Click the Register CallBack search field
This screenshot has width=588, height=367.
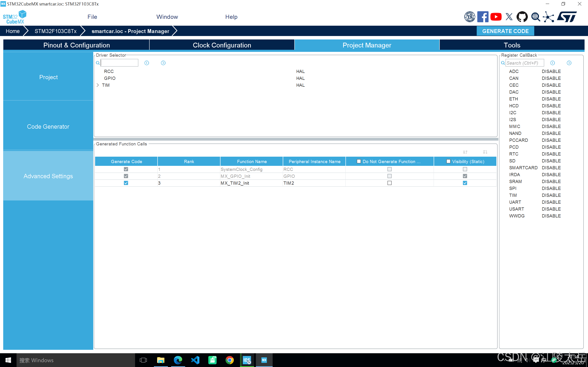(524, 63)
